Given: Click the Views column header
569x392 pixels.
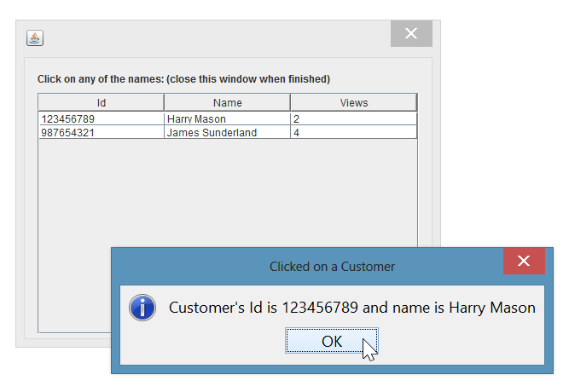Looking at the screenshot, I should 354,102.
